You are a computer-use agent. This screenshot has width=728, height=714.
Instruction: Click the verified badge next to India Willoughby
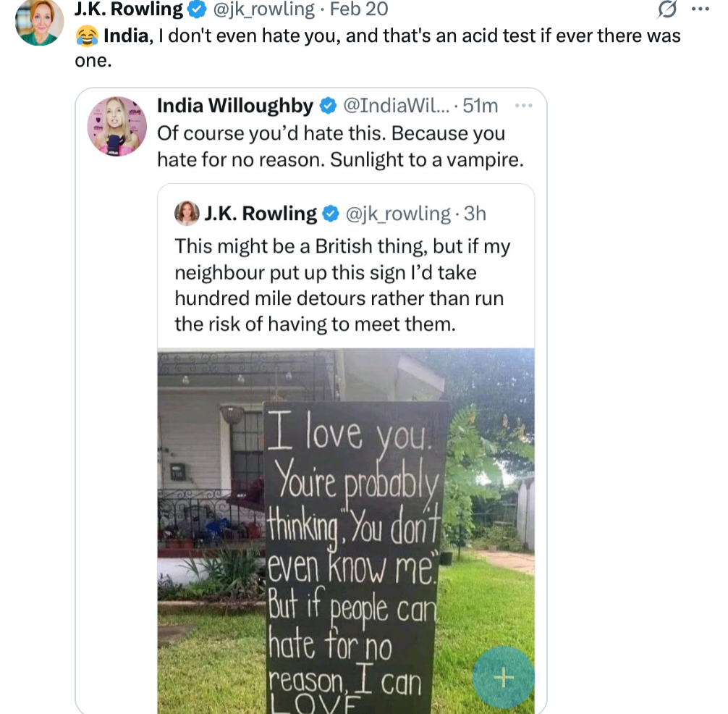pyautogui.click(x=328, y=106)
